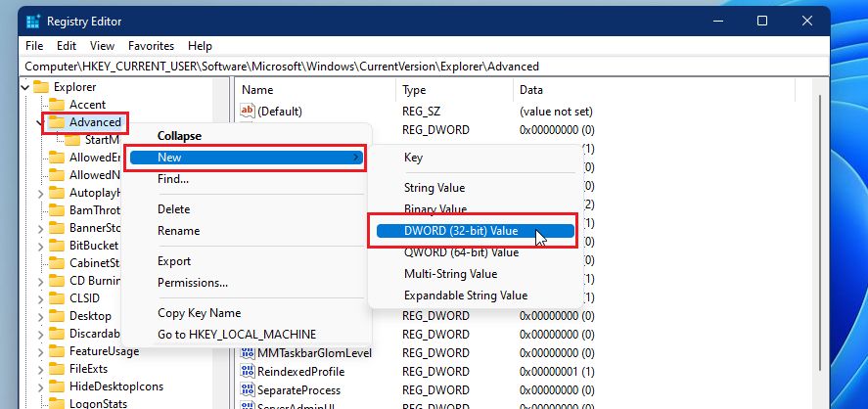
Task: Create a new String Value
Action: [476, 188]
